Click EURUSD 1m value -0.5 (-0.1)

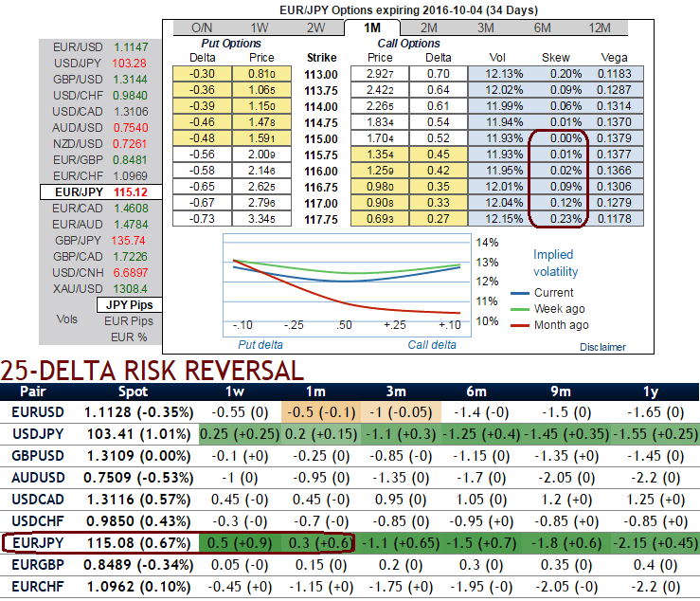click(321, 412)
